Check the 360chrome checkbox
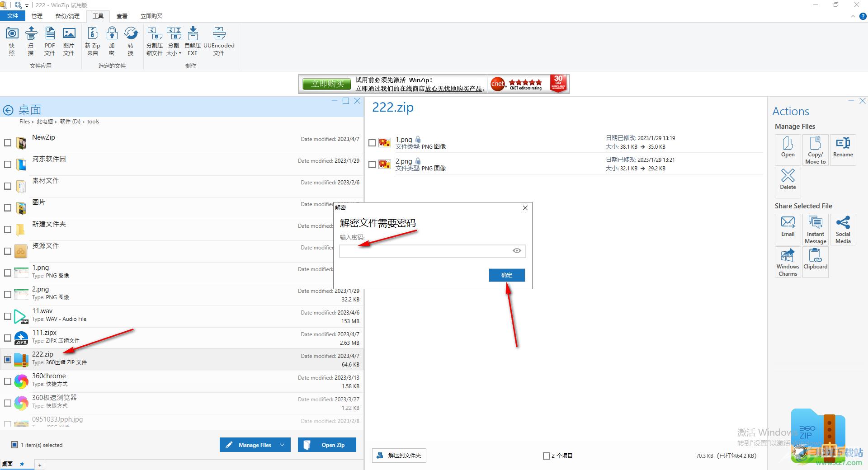868x470 pixels. point(8,381)
